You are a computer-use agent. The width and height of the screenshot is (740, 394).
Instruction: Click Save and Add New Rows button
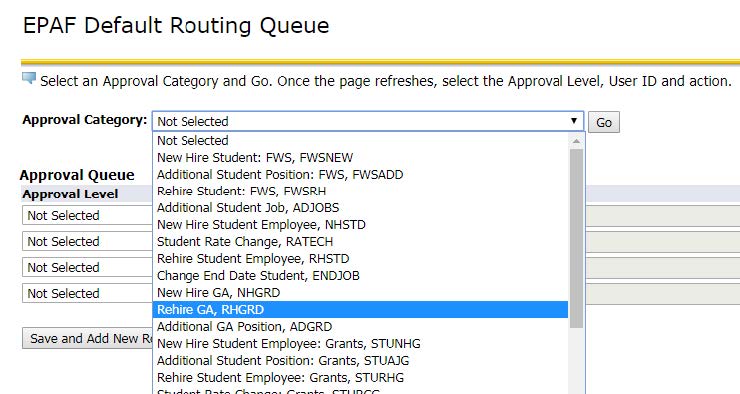coord(88,338)
